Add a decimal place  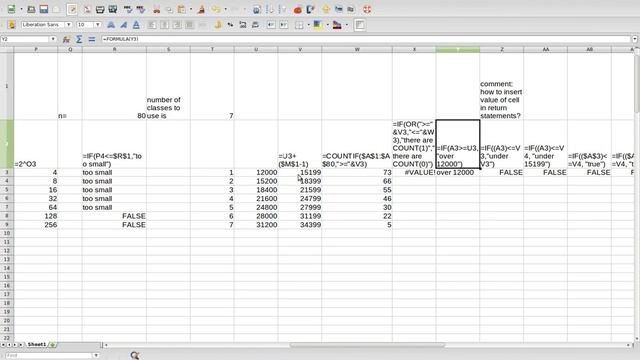[243, 25]
